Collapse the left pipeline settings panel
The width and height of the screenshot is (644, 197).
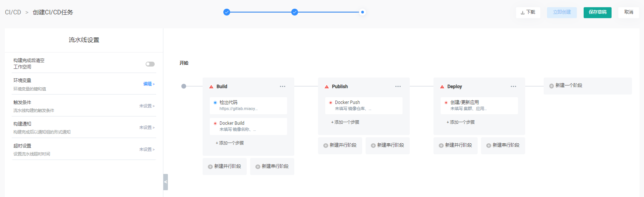[x=165, y=182]
